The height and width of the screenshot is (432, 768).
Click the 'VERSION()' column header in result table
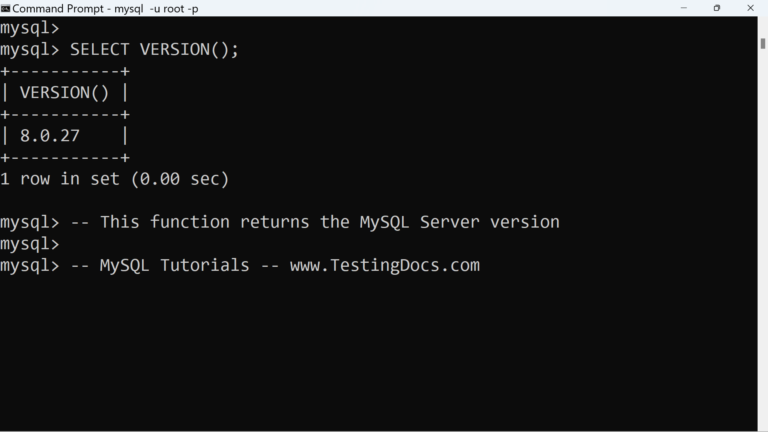[65, 93]
